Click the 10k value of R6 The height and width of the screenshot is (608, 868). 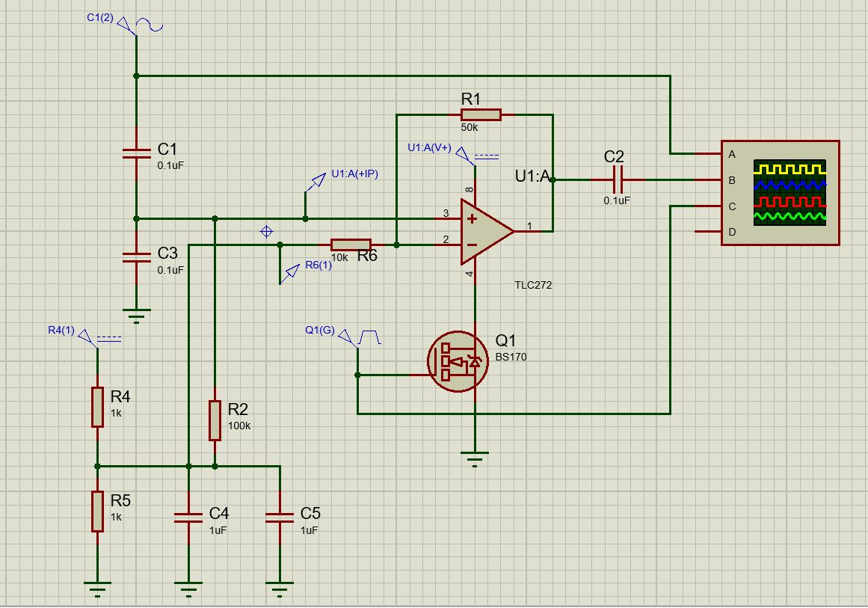339,257
